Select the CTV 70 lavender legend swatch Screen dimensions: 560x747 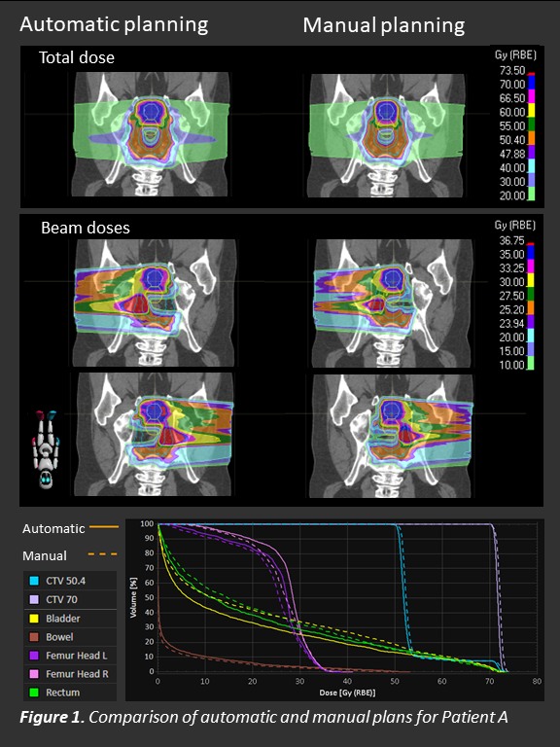click(x=34, y=599)
